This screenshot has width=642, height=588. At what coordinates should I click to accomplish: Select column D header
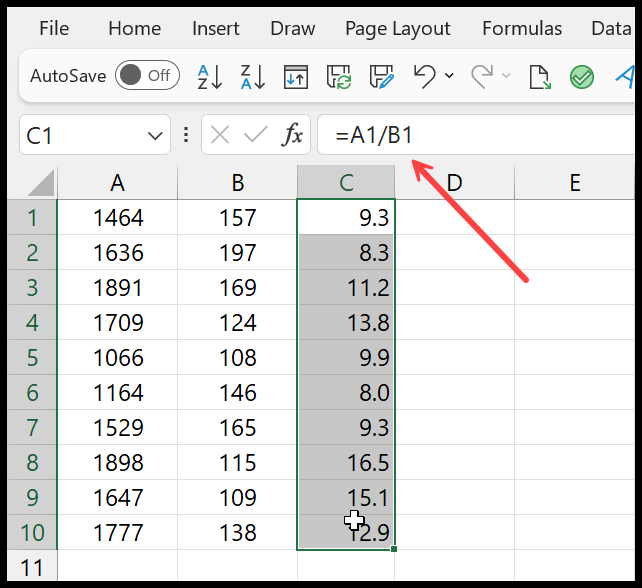[454, 183]
